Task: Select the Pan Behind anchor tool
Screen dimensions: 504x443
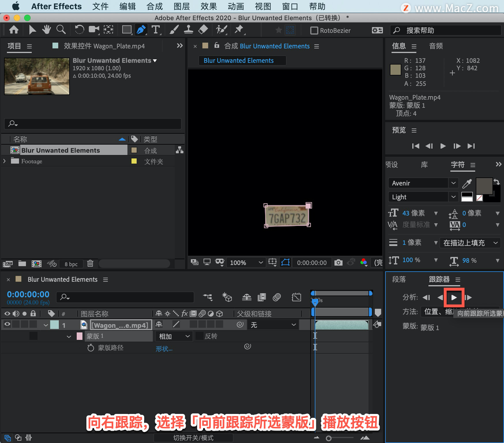Action: click(x=108, y=29)
